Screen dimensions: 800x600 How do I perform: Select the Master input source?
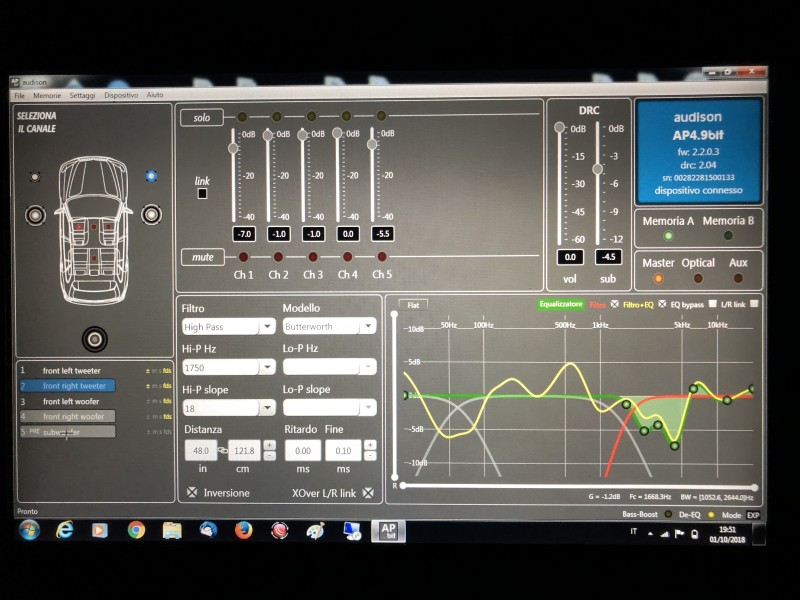pyautogui.click(x=658, y=279)
